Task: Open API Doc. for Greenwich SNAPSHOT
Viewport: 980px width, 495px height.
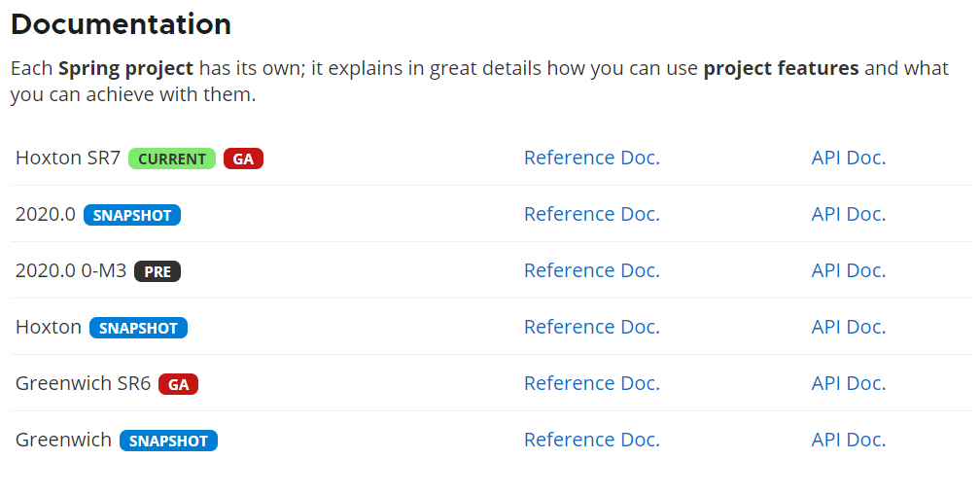Action: point(849,440)
